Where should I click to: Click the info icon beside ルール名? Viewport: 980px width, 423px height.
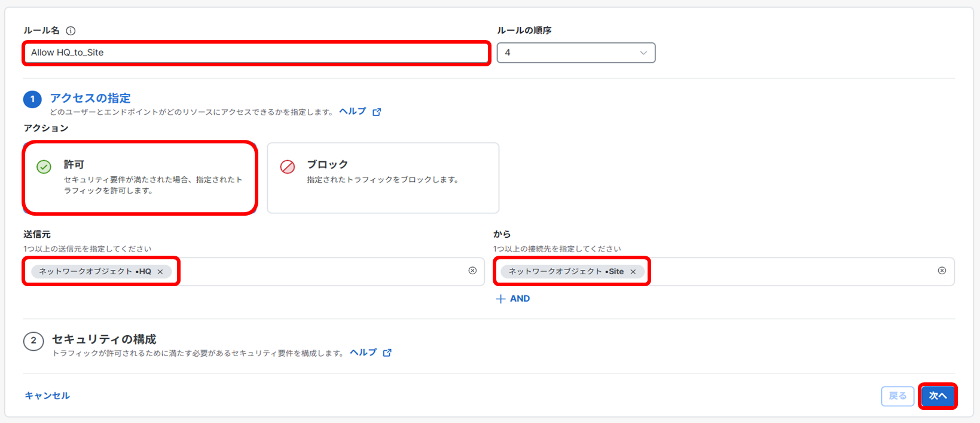(x=71, y=30)
